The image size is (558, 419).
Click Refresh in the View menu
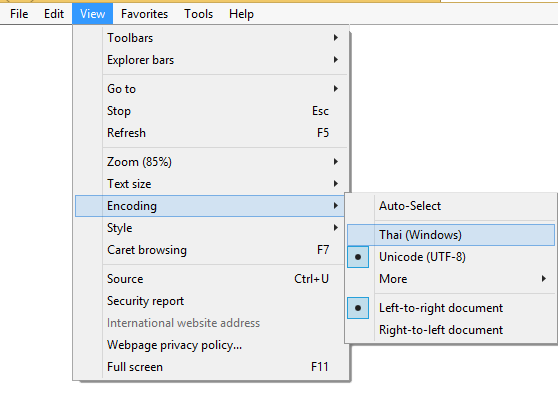210,133
